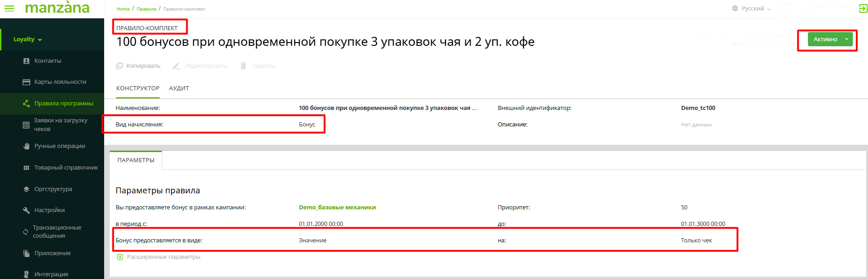The image size is (868, 279).
Task: Open Транзакционные сообщения menu item
Action: coord(57,232)
